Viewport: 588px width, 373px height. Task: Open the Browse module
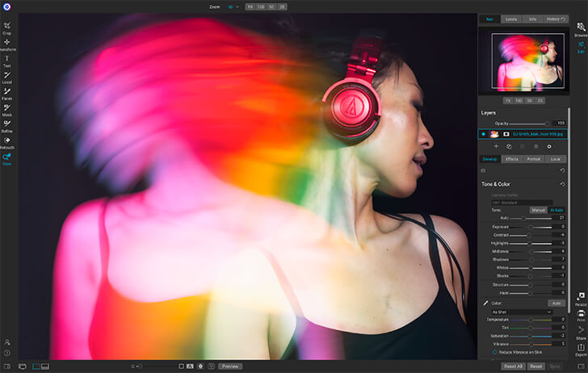pos(581,30)
